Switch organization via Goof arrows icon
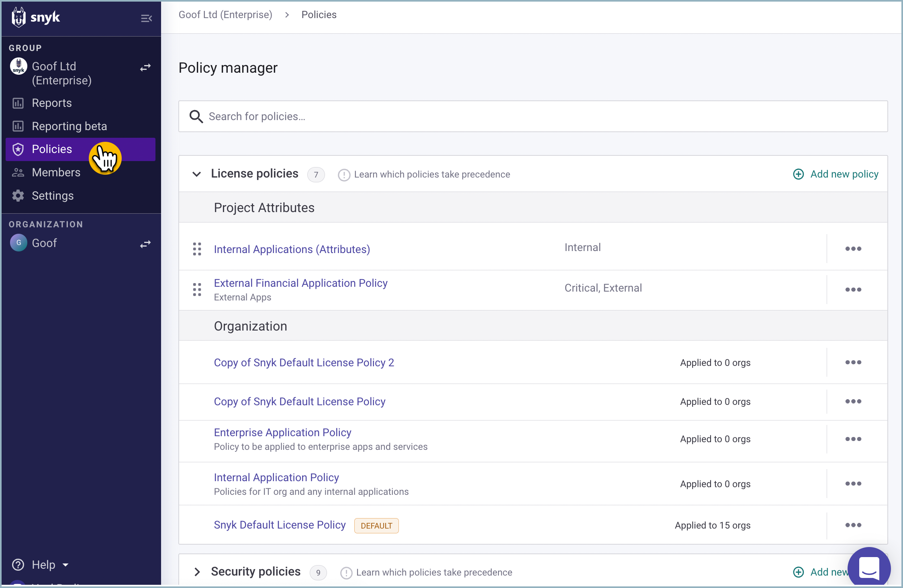The height and width of the screenshot is (588, 903). tap(145, 244)
